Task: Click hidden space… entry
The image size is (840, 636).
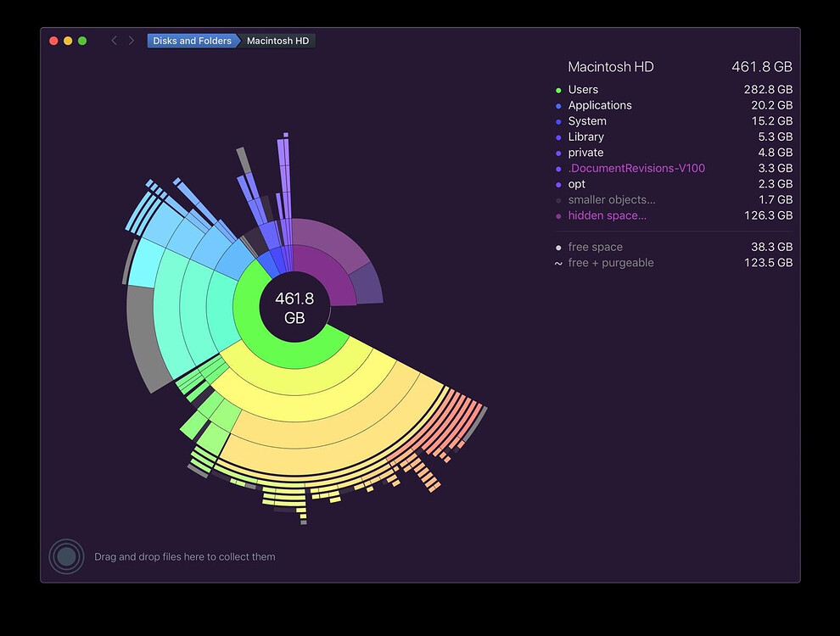Action: click(674, 215)
